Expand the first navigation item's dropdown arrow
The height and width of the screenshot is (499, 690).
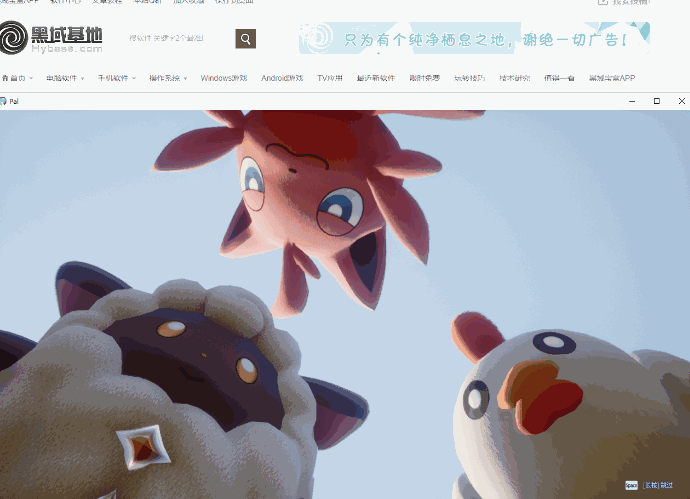(31, 78)
